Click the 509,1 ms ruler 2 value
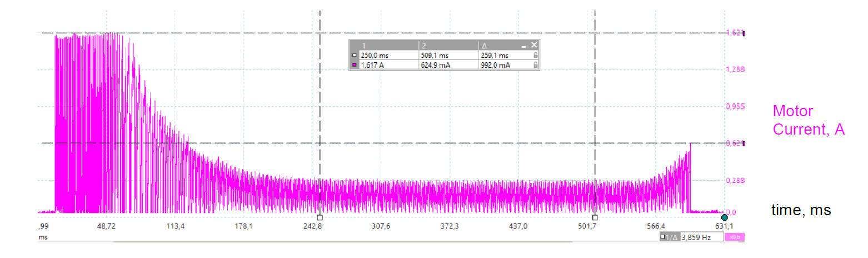 pos(433,56)
